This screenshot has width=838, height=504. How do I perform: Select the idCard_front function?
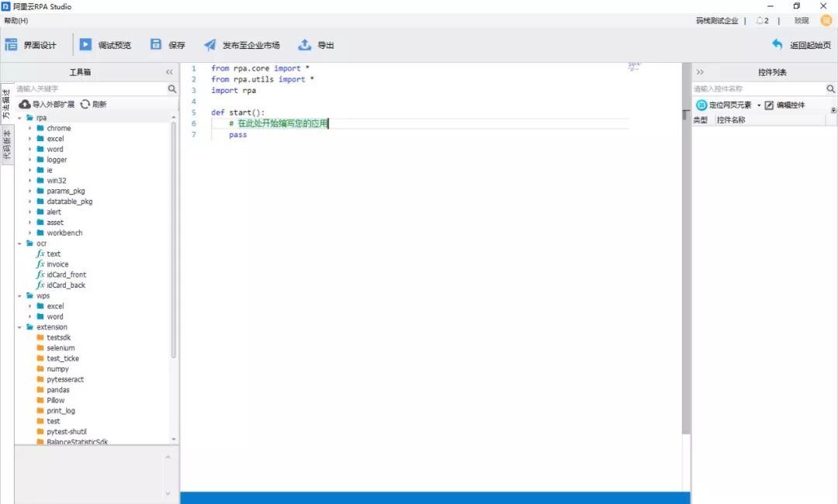click(x=61, y=274)
